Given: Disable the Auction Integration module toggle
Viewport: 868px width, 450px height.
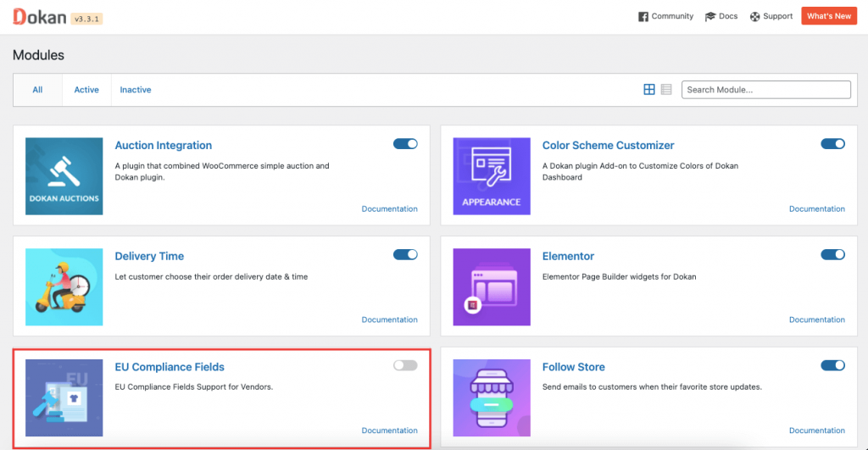Looking at the screenshot, I should point(405,144).
